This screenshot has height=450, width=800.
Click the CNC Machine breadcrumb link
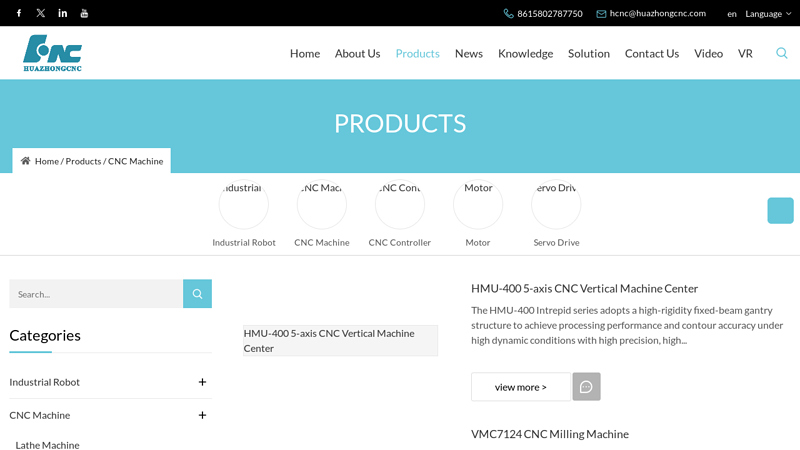[136, 161]
